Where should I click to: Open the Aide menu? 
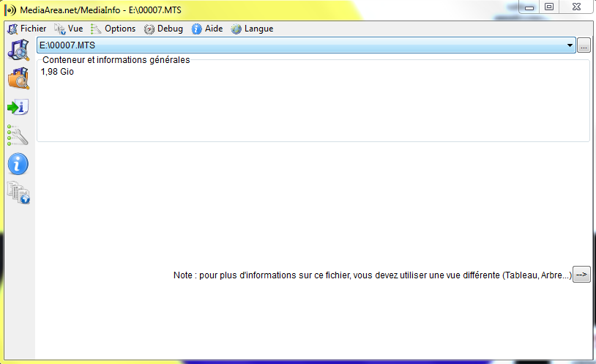click(207, 29)
